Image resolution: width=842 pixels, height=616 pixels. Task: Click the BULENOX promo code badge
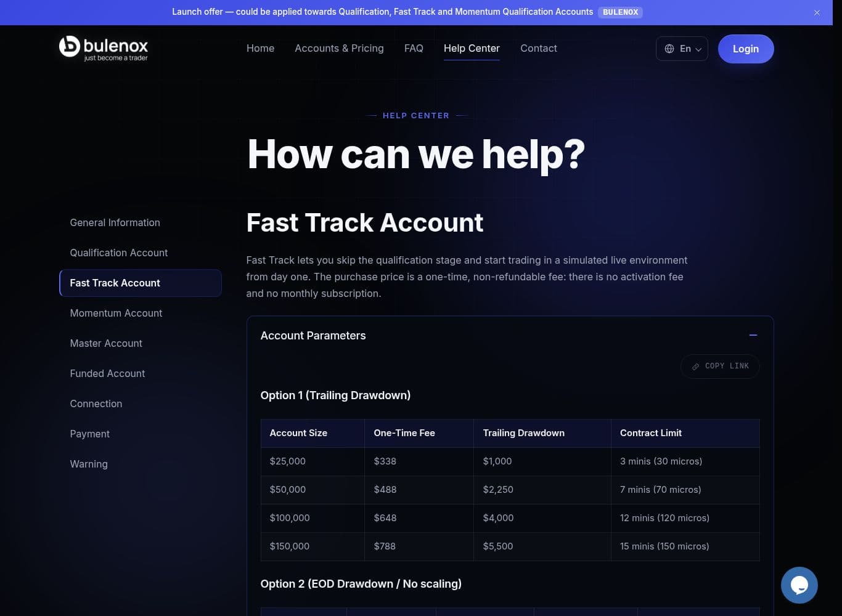coord(620,12)
